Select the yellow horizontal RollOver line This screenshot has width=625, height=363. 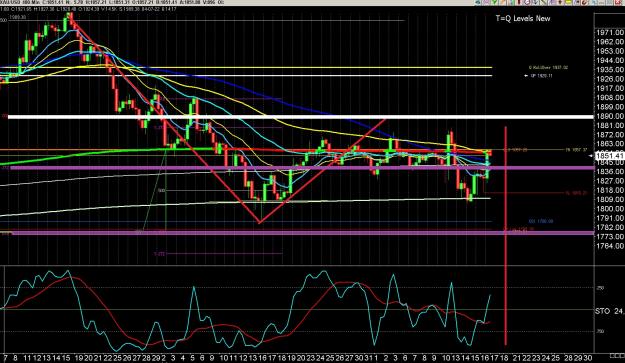pyautogui.click(x=246, y=67)
